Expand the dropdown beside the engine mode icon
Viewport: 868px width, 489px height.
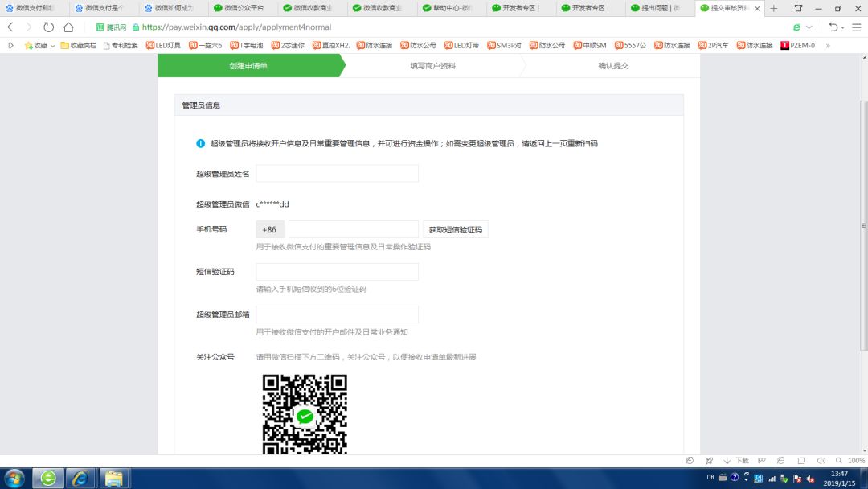[x=809, y=27]
